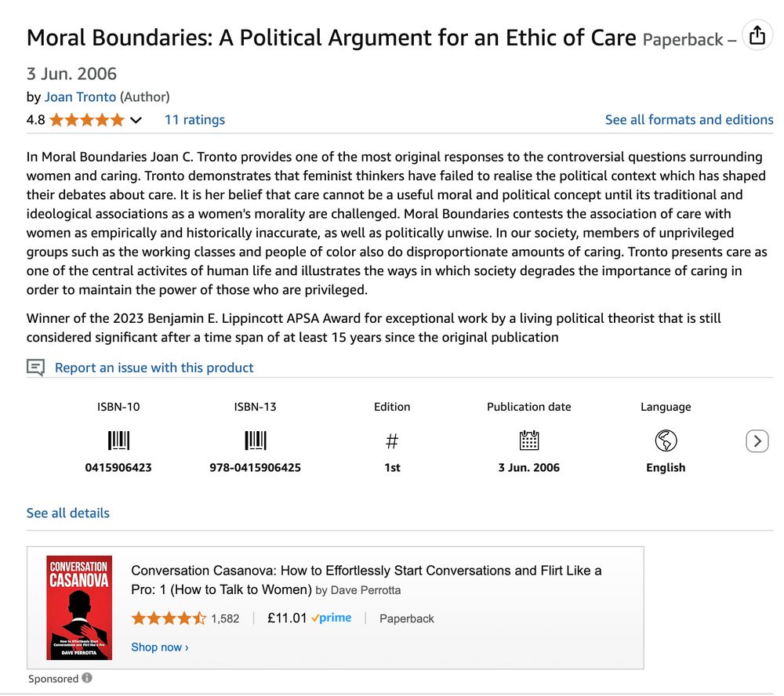Screen dimensions: 784x696
Task: Click the Edition hash icon
Action: 391,440
